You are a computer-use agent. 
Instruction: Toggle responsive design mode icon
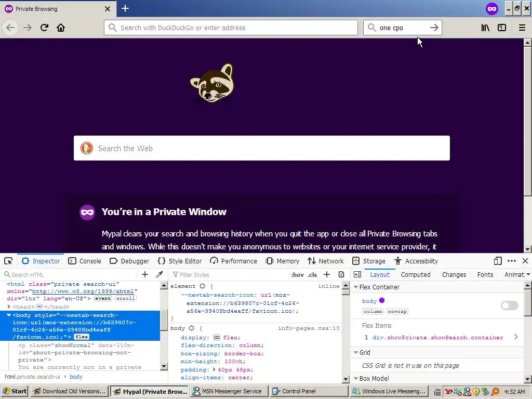498,261
